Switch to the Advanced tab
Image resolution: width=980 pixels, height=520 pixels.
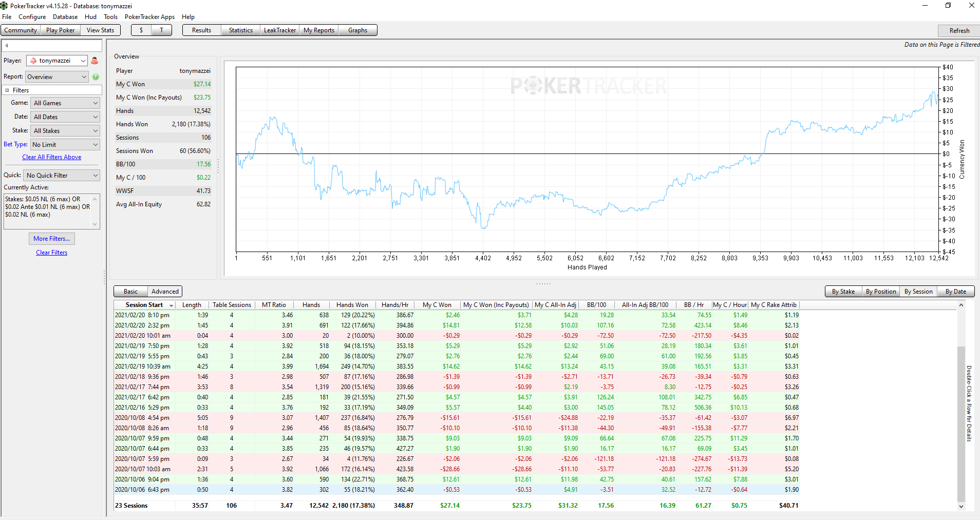[165, 292]
